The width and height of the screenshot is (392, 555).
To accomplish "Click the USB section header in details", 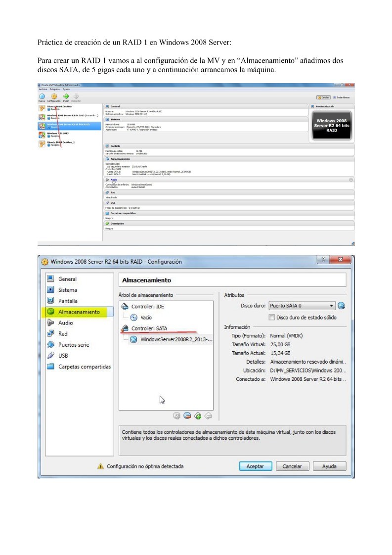I will pyautogui.click(x=229, y=203).
